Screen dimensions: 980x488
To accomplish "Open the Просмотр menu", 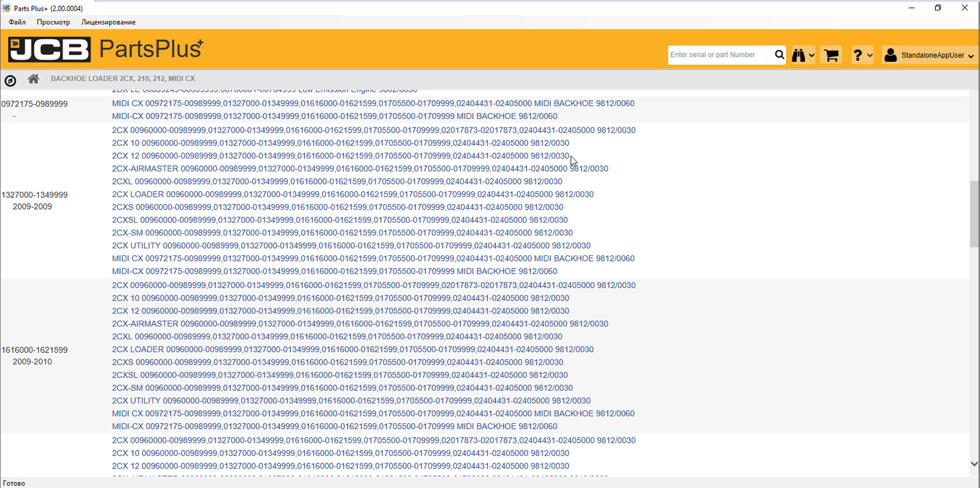I will 53,22.
